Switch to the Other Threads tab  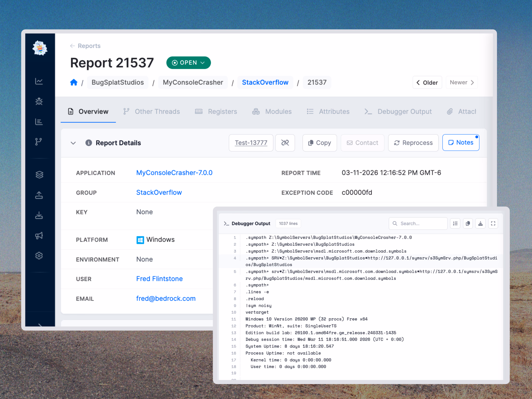click(152, 111)
